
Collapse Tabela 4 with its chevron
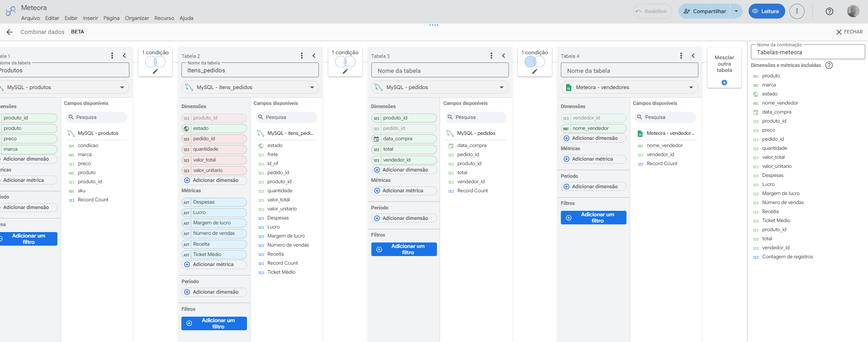coord(693,56)
